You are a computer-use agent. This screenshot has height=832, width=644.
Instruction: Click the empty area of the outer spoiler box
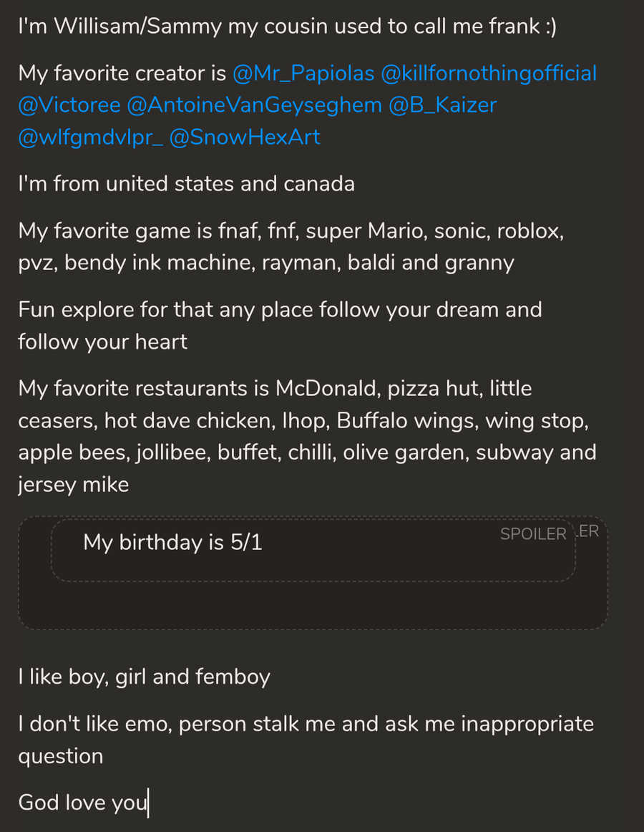[x=312, y=605]
